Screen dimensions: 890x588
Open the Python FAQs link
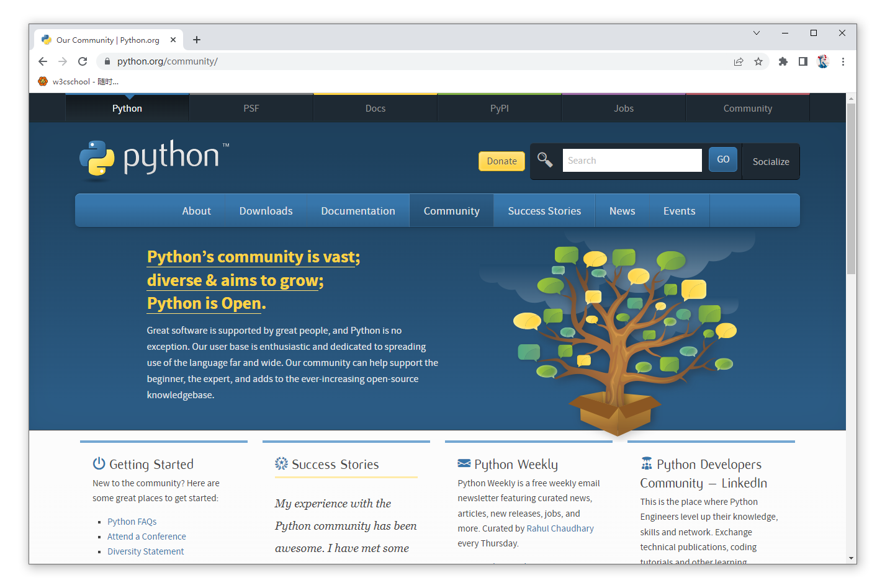coord(132,522)
